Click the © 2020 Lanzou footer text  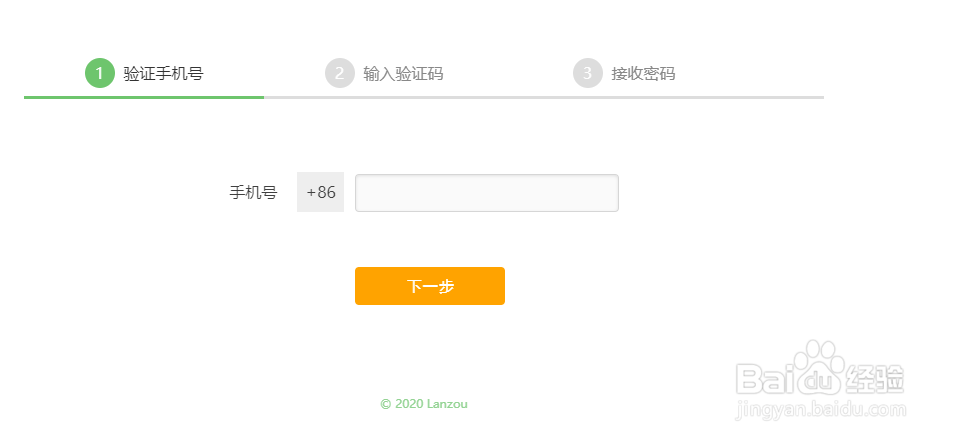(424, 404)
